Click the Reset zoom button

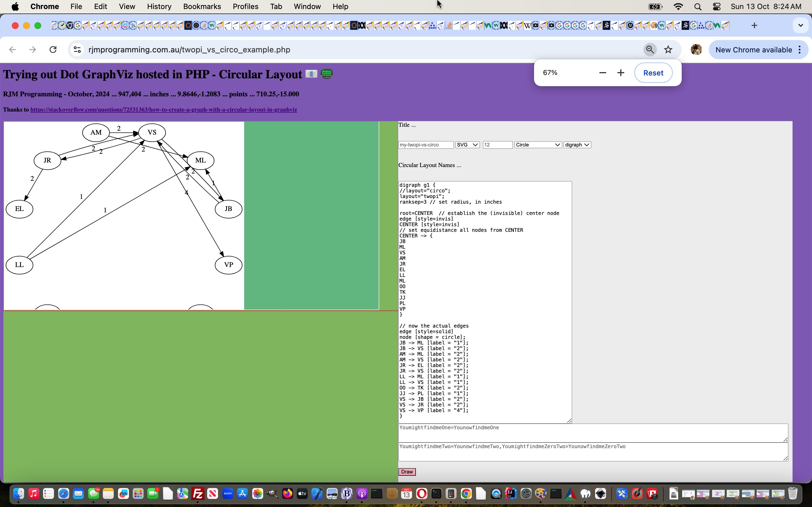click(653, 72)
